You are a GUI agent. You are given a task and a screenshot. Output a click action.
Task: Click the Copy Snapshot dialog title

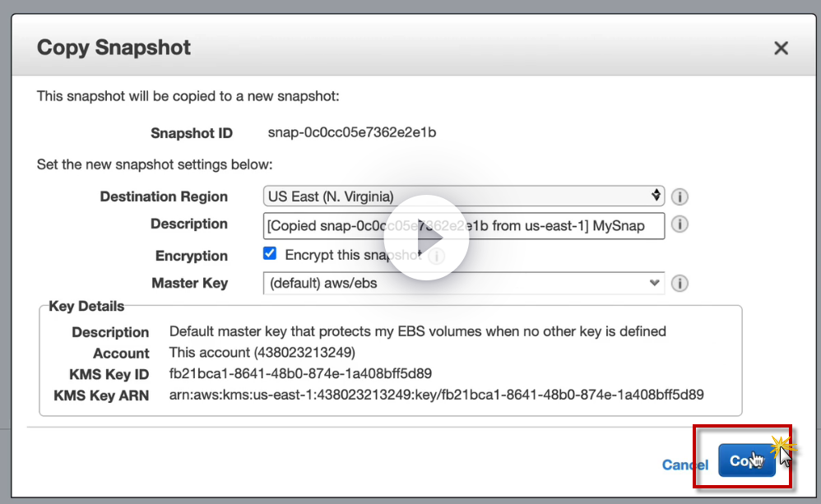(114, 47)
